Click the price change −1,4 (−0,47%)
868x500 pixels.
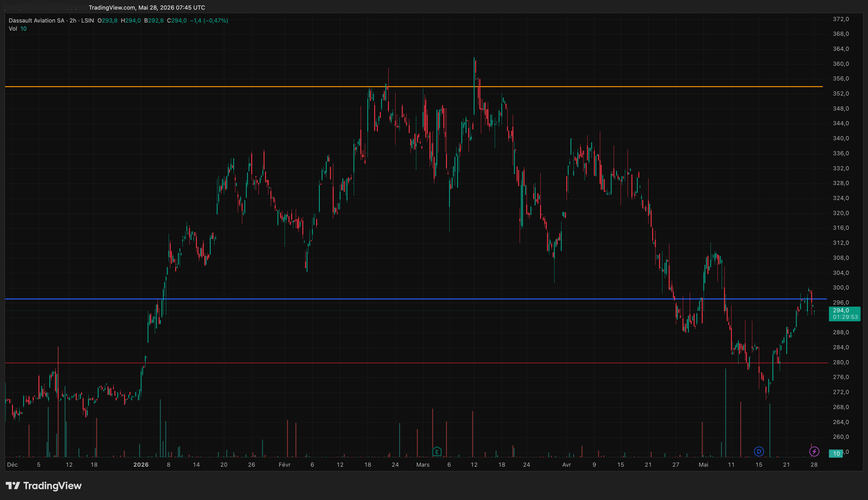209,21
